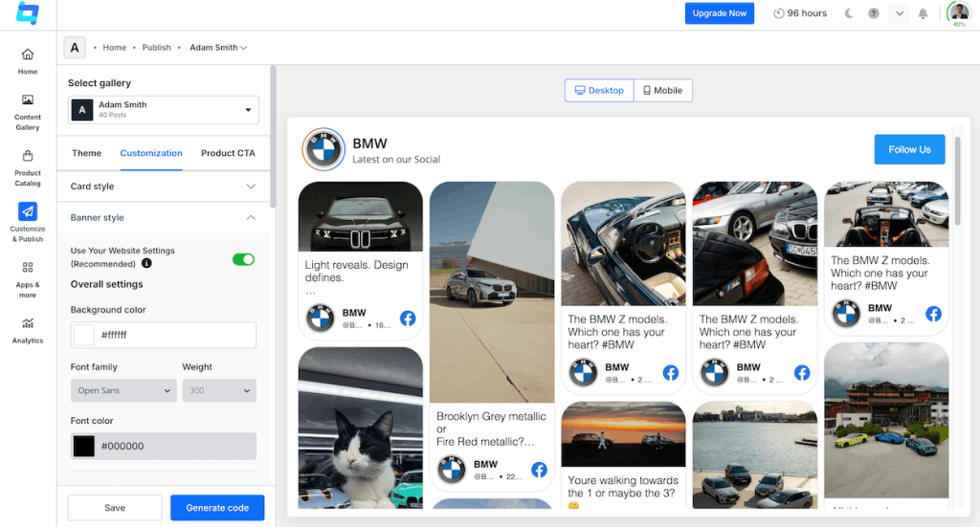Open the cat with toy cars photo
980x527 pixels.
361,428
